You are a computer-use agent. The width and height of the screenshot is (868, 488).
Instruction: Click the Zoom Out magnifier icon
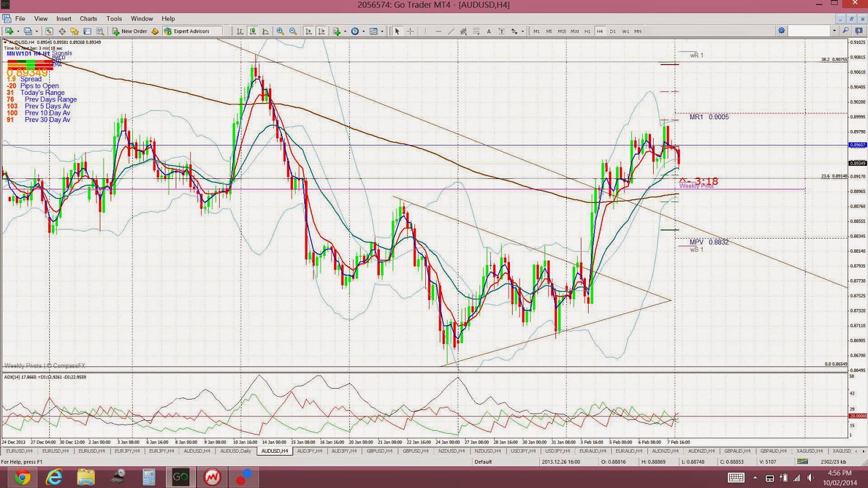point(293,31)
